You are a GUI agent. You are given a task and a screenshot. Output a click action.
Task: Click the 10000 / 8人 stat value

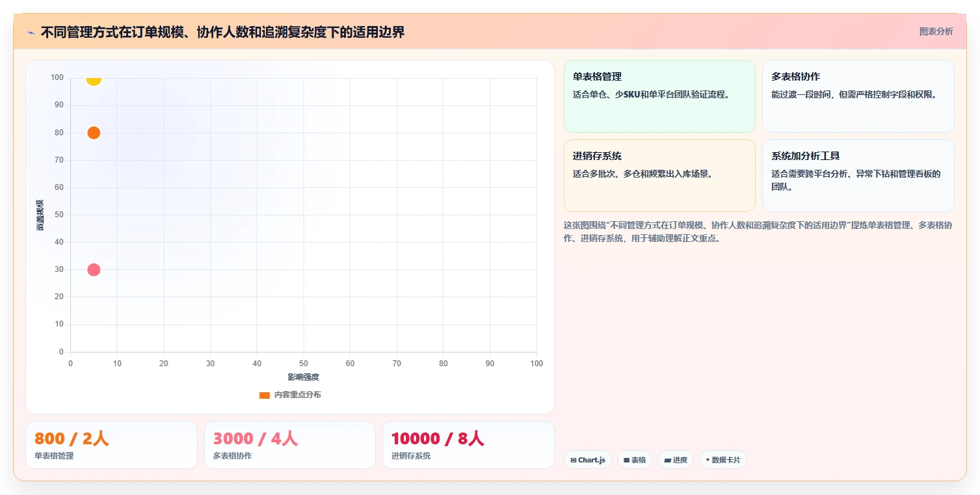(438, 438)
